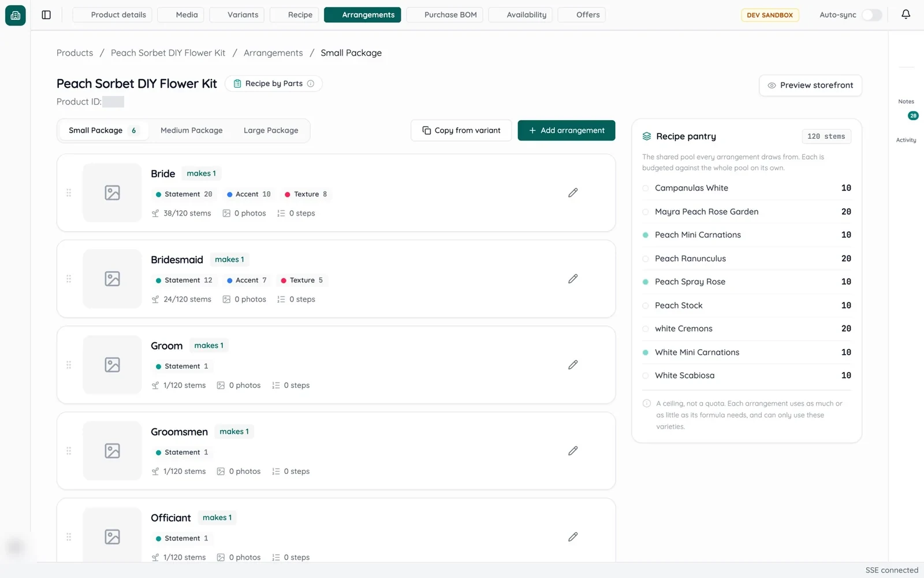Click the Recipe by Parts info icon

pyautogui.click(x=311, y=84)
